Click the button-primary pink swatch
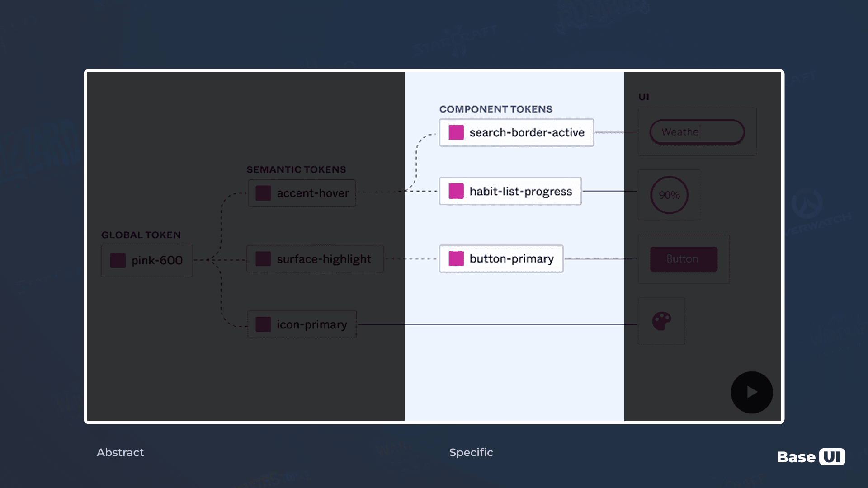868x488 pixels. coord(456,258)
